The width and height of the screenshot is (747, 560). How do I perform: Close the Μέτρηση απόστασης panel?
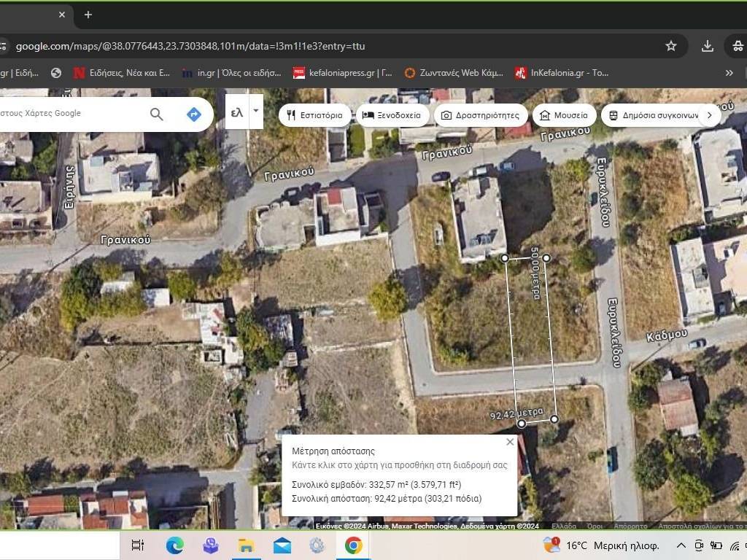(x=510, y=442)
